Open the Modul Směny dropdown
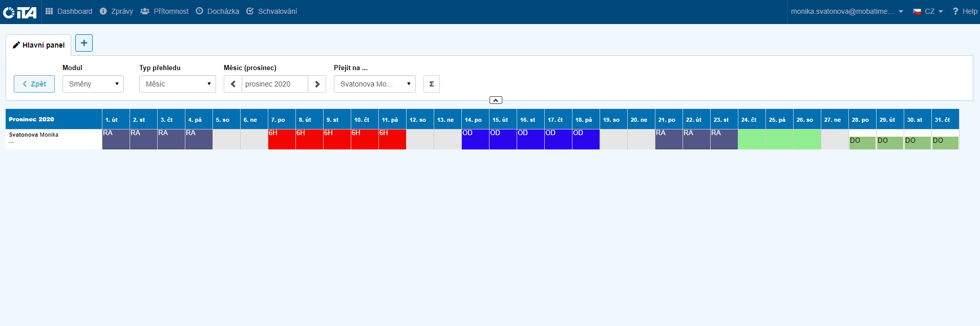This screenshot has height=326, width=980. click(x=93, y=84)
